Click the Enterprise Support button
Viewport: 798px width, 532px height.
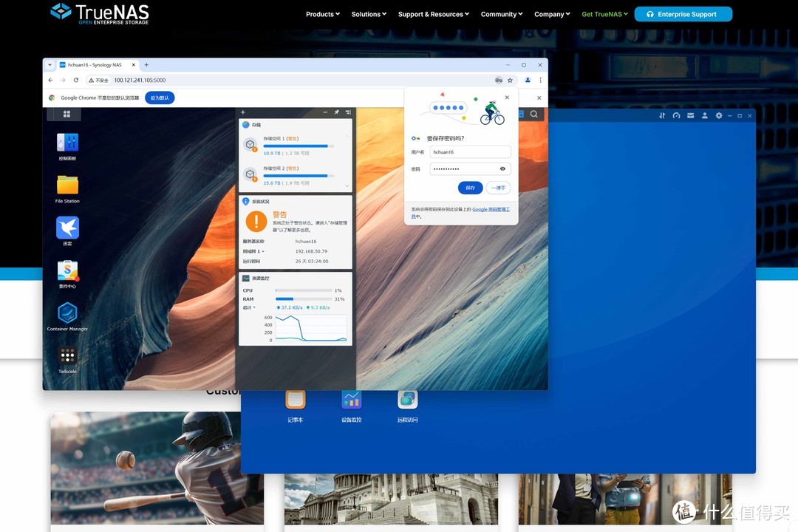coord(683,14)
